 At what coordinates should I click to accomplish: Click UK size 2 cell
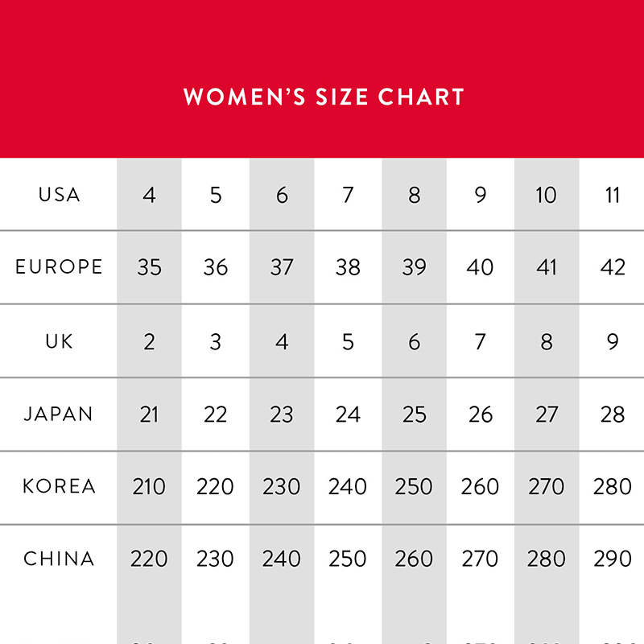pyautogui.click(x=149, y=341)
